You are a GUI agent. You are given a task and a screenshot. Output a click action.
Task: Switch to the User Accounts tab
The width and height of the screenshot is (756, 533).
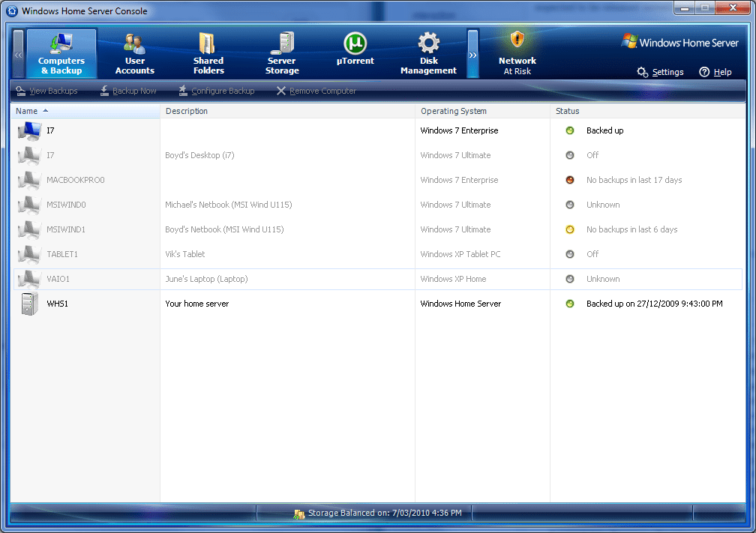pyautogui.click(x=135, y=53)
